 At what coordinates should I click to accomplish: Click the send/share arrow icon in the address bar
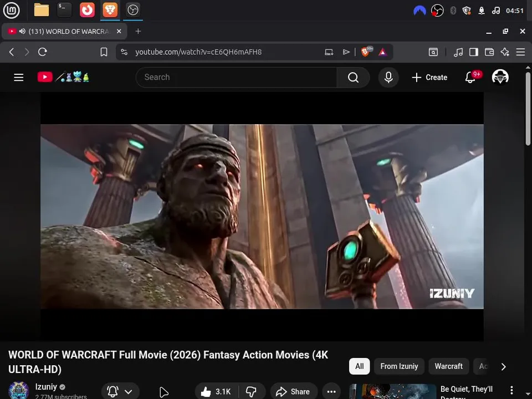(346, 52)
